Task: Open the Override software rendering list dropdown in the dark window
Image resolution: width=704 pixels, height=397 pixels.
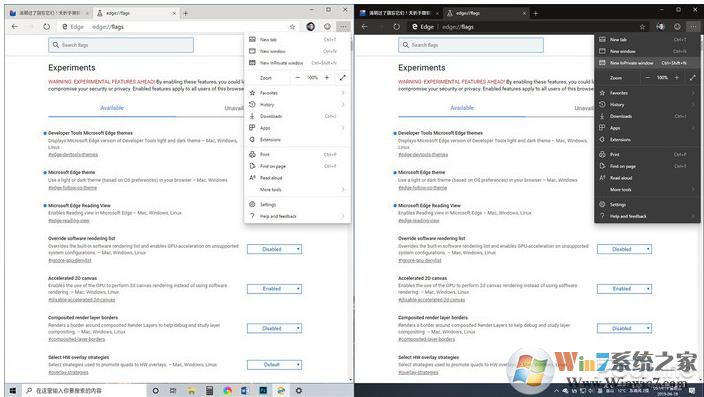Action: [x=624, y=249]
